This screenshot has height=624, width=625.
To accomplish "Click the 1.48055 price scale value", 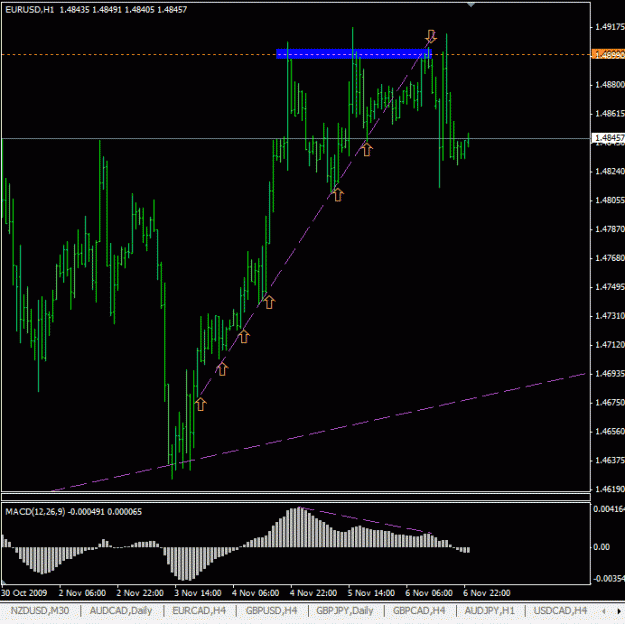I will pos(609,200).
